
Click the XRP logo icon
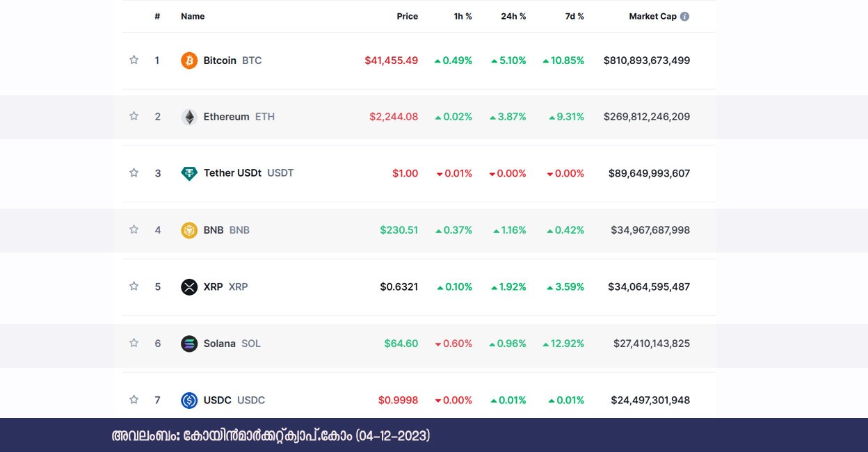point(189,286)
